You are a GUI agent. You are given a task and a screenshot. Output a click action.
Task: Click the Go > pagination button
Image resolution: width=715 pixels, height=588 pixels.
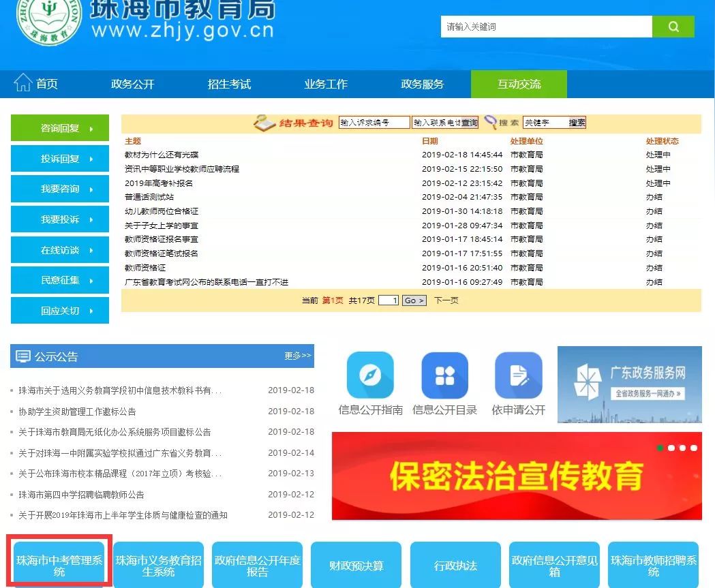[x=413, y=300]
